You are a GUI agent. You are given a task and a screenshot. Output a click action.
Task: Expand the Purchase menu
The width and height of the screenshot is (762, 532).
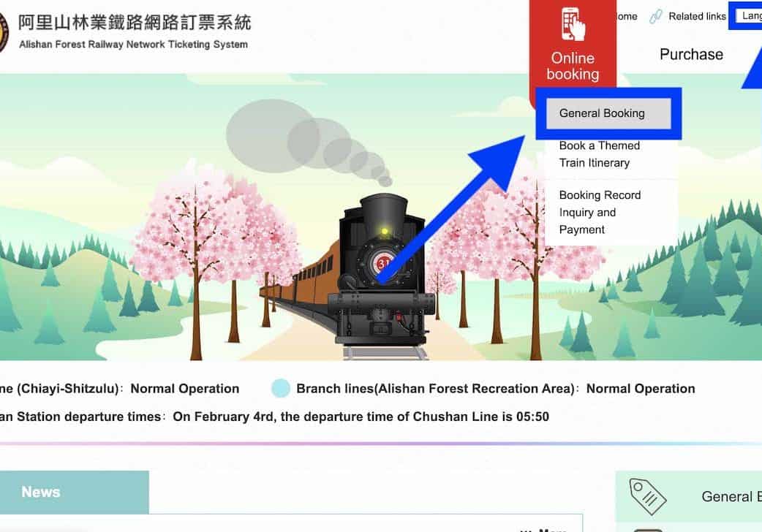[691, 54]
